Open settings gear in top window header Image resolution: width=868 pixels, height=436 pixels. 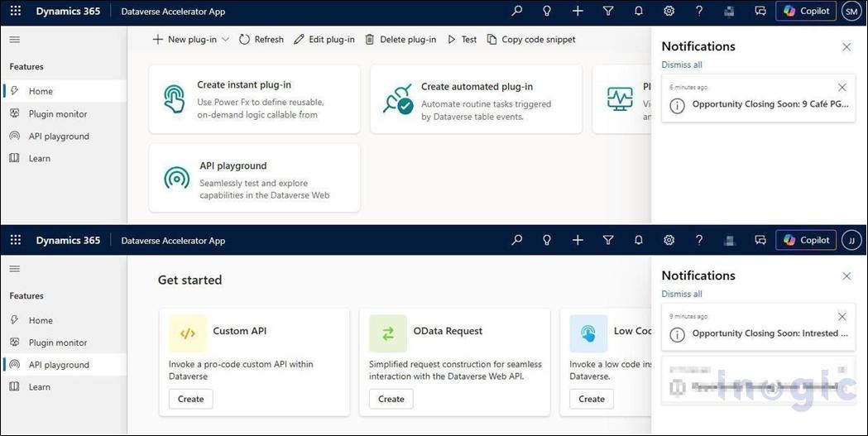(669, 11)
